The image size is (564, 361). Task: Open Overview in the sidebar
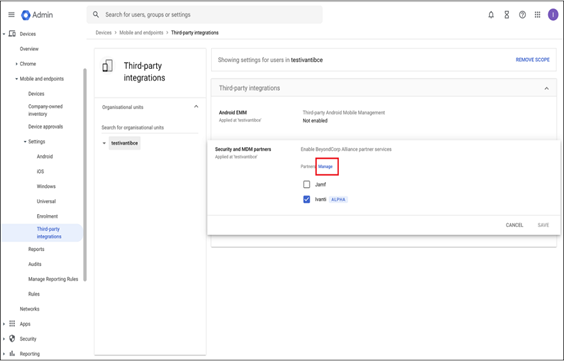tap(29, 49)
